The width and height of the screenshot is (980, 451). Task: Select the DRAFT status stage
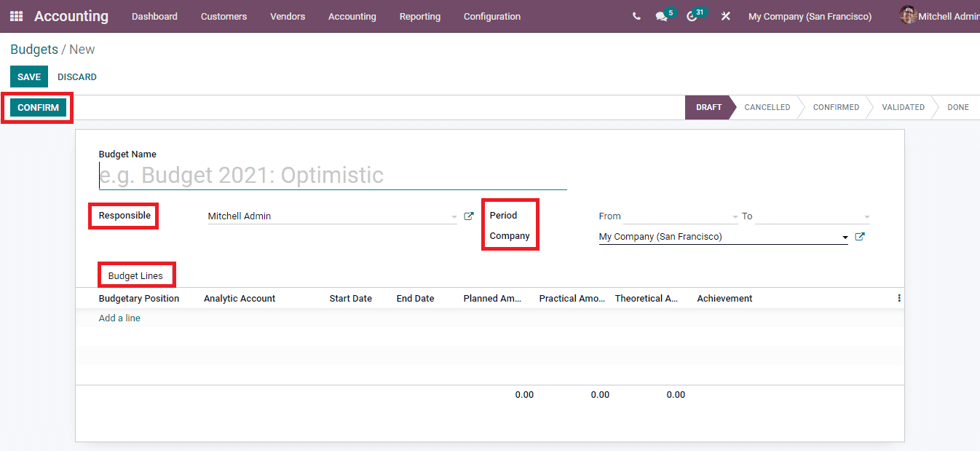[x=708, y=107]
